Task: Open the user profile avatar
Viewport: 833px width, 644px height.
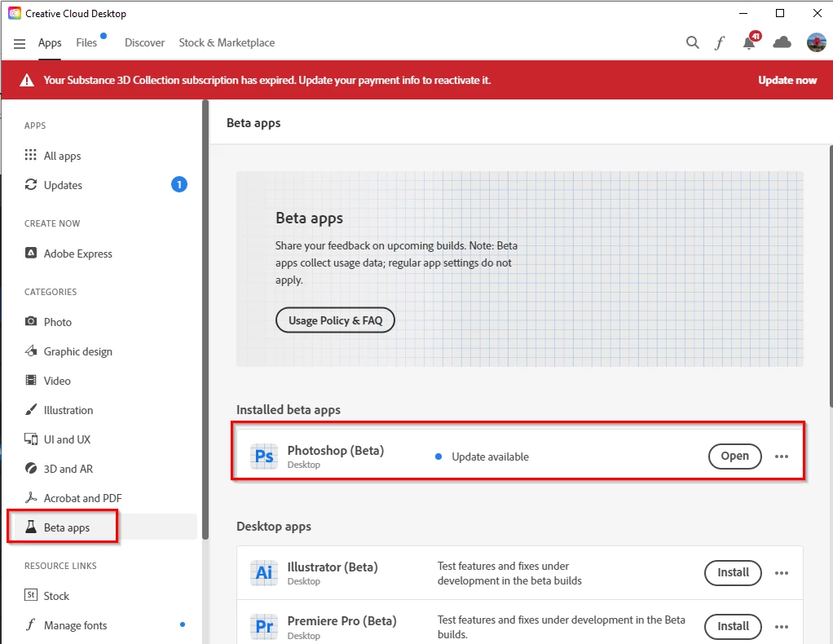Action: [x=816, y=42]
